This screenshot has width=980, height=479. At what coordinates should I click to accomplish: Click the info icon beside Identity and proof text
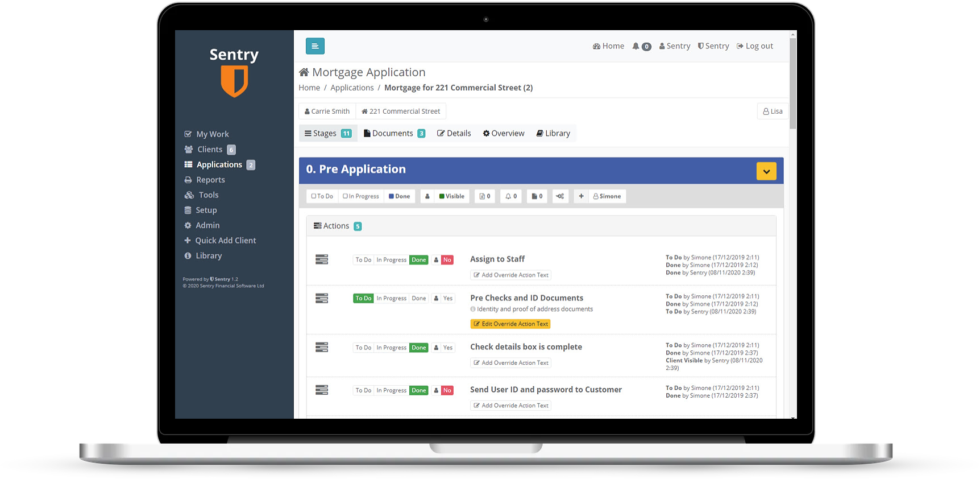coord(473,309)
